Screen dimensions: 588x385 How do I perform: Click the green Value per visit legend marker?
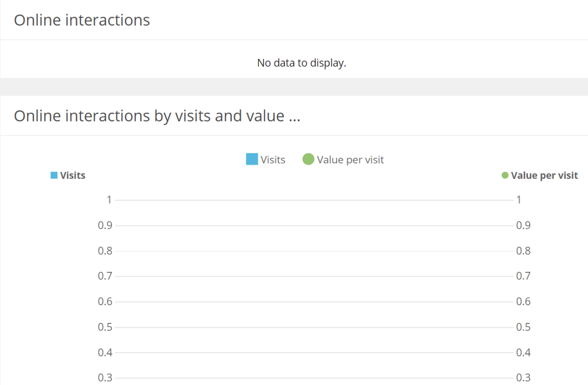click(x=308, y=159)
